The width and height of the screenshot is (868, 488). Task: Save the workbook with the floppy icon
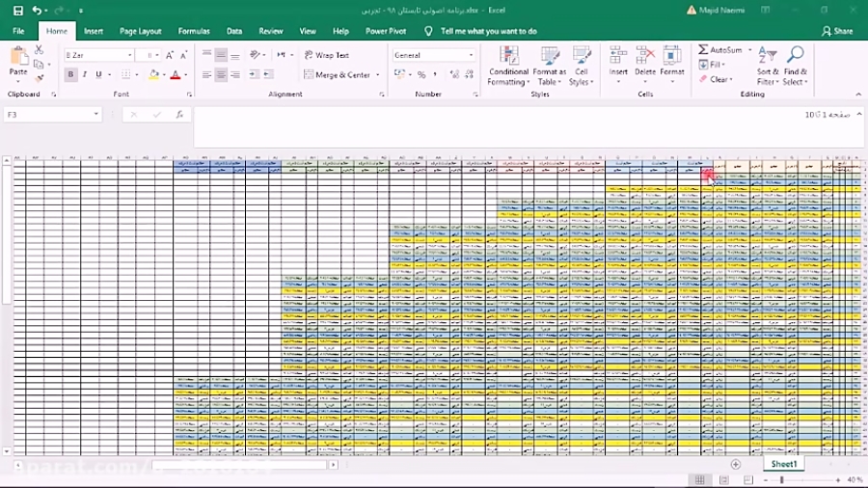click(17, 11)
